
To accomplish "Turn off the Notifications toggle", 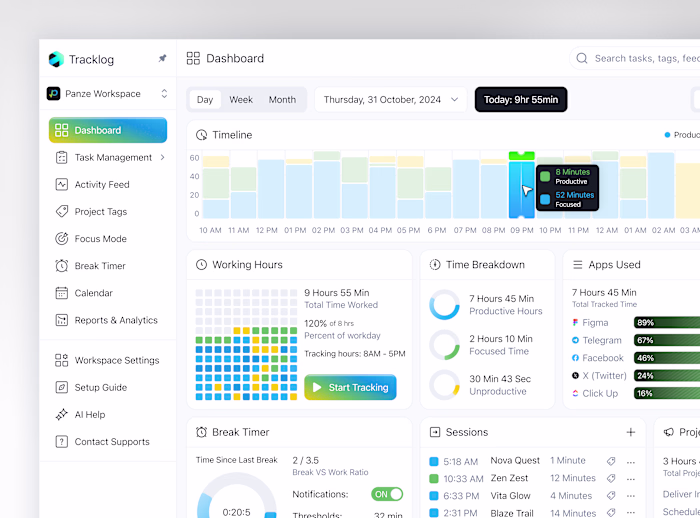I will pos(387,494).
